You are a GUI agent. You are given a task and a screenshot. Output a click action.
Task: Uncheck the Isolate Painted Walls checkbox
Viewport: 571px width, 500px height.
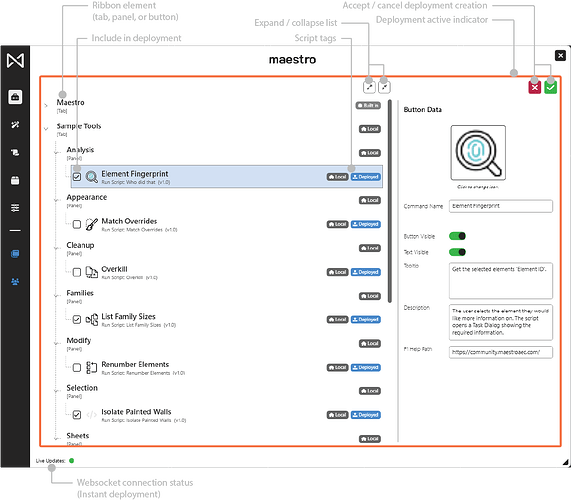pos(77,415)
